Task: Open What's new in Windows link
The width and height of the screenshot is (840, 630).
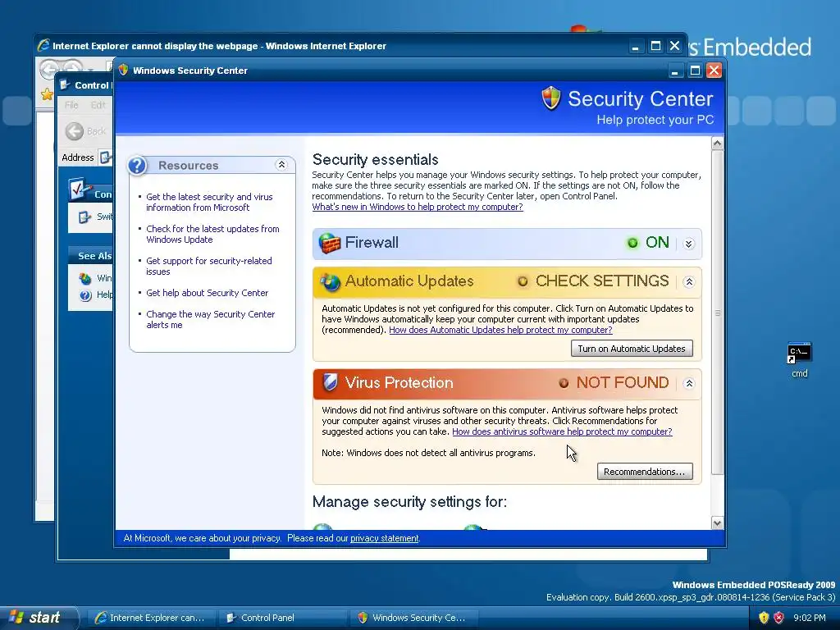Action: click(418, 207)
